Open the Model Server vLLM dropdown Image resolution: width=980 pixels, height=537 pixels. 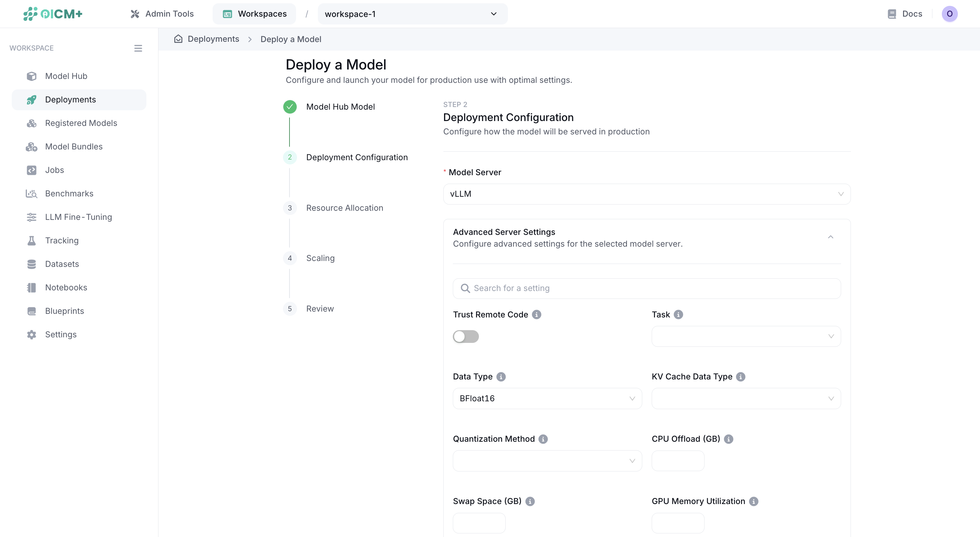click(646, 194)
